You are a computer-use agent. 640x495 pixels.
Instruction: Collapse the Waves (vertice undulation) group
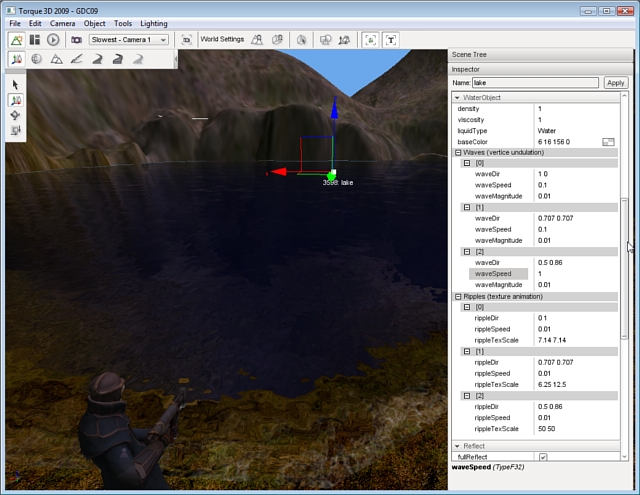(458, 152)
